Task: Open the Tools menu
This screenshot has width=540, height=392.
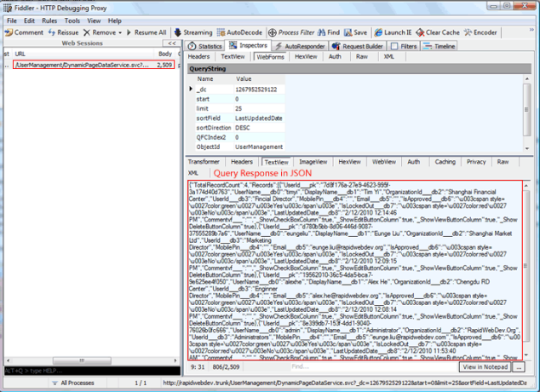Action: [x=72, y=20]
